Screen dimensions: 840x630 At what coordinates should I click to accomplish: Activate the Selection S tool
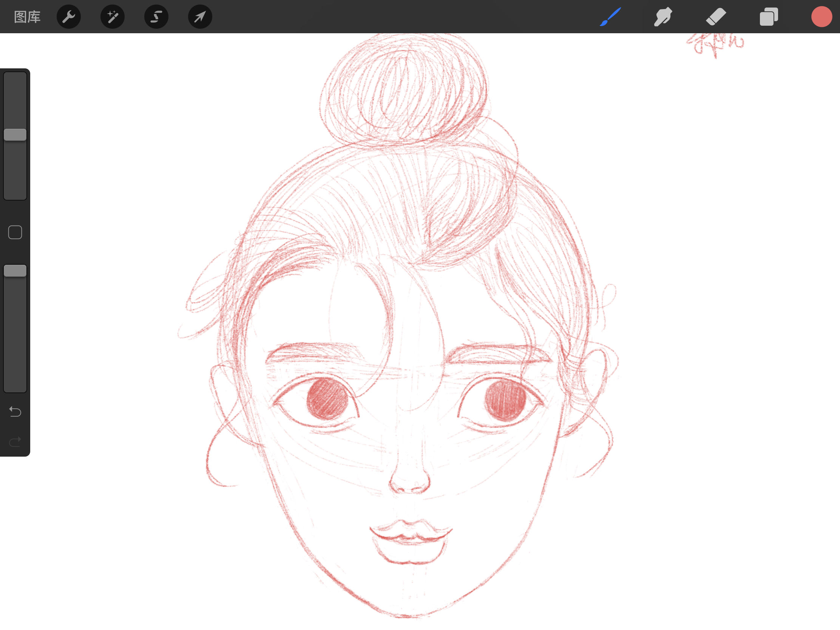(156, 17)
